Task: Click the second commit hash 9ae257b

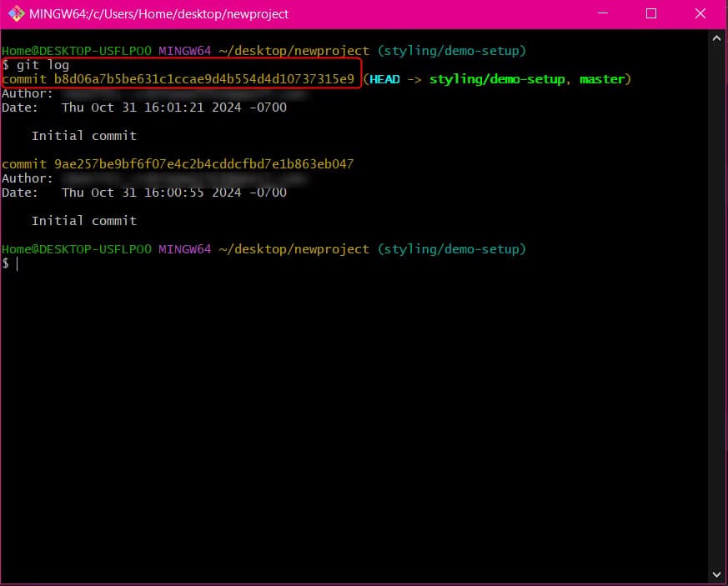Action: (204, 164)
